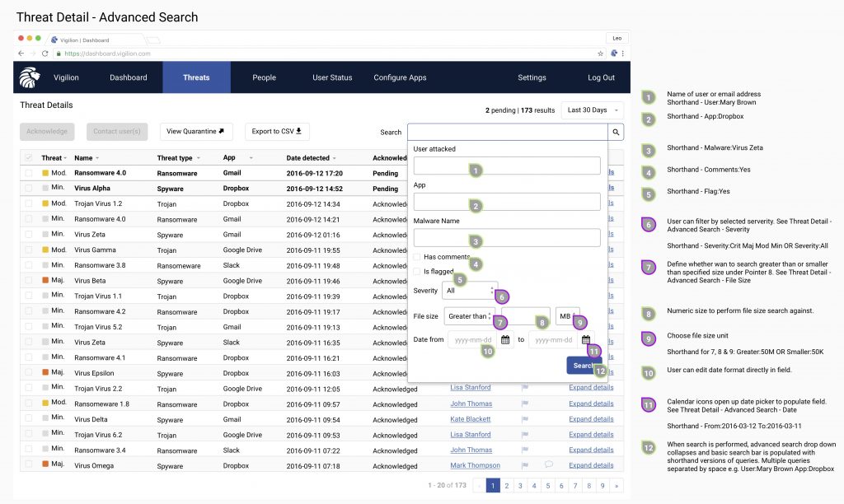The image size is (844, 504).
Task: Click the User attacked input field
Action: coord(506,166)
